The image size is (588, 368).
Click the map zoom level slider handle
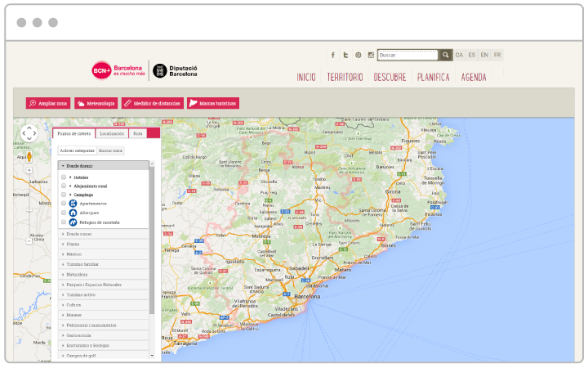(x=29, y=209)
